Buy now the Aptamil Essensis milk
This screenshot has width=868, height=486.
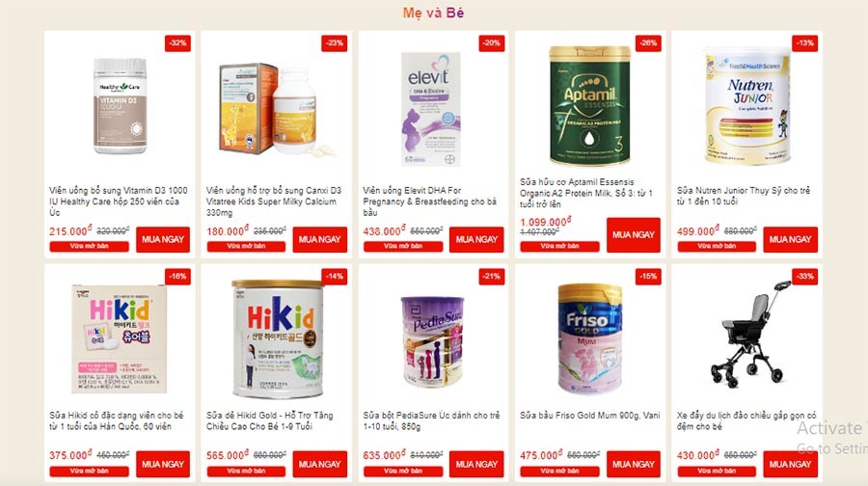[634, 235]
